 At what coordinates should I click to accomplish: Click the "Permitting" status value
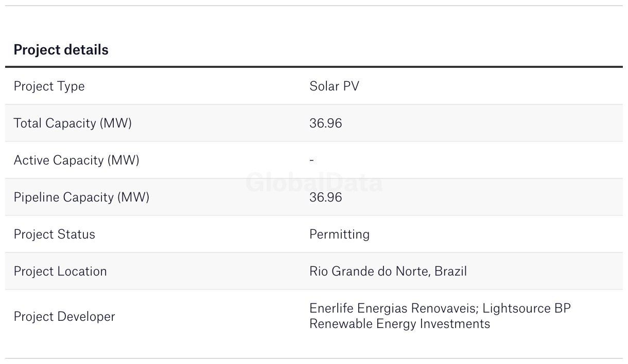pyautogui.click(x=339, y=234)
